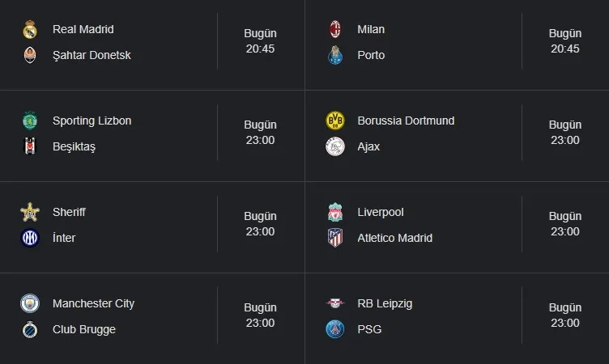Image resolution: width=609 pixels, height=364 pixels.
Task: Click the Sporting Lizbon crest
Action: click(30, 121)
